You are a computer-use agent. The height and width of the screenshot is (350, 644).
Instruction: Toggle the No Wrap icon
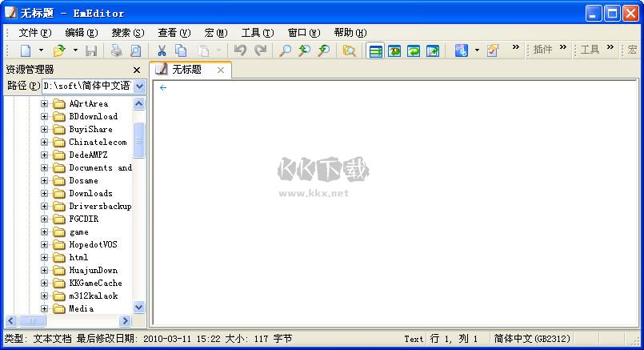(375, 50)
